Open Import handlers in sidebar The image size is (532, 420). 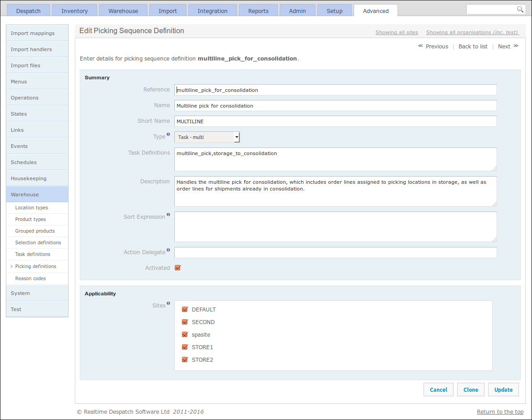coord(37,49)
